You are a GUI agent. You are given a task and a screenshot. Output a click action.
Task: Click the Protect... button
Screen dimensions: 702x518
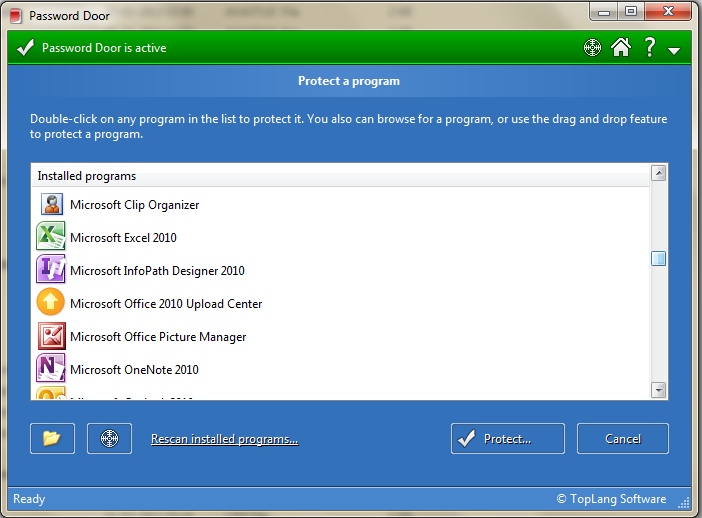(508, 438)
